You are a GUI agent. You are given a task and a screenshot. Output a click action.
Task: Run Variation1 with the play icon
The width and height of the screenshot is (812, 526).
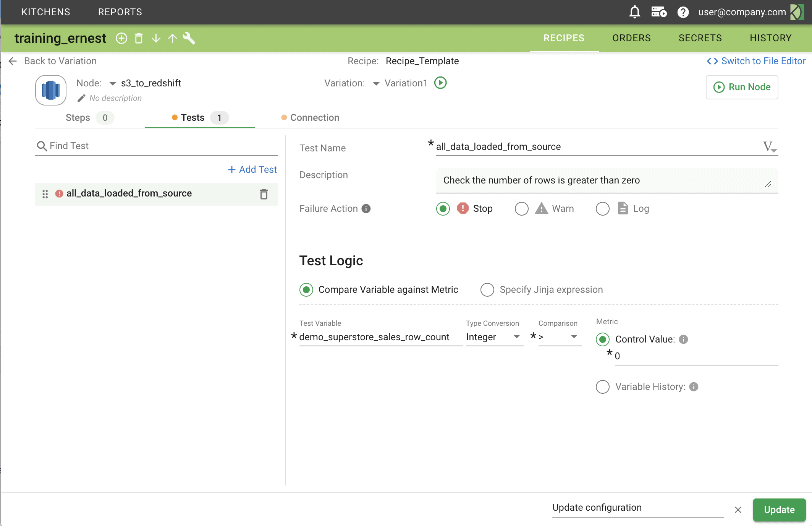pos(440,83)
